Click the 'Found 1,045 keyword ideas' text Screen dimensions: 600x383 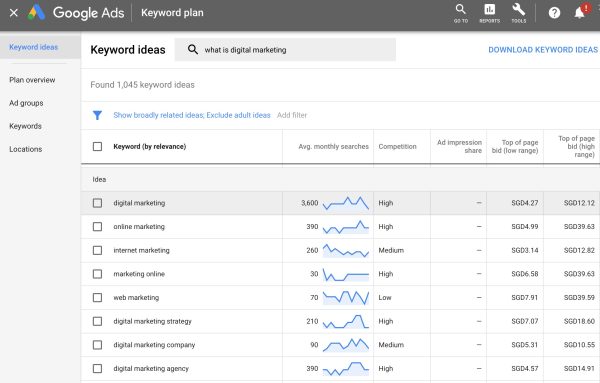142,85
